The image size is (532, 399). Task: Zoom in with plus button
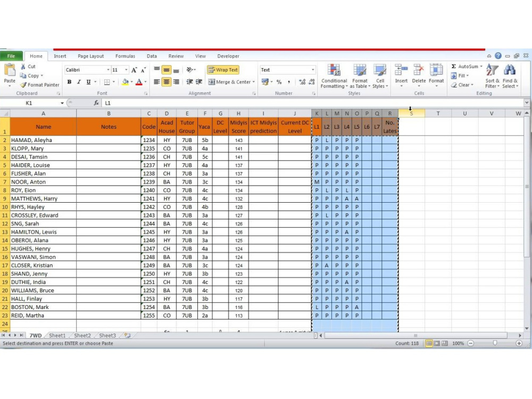519,343
